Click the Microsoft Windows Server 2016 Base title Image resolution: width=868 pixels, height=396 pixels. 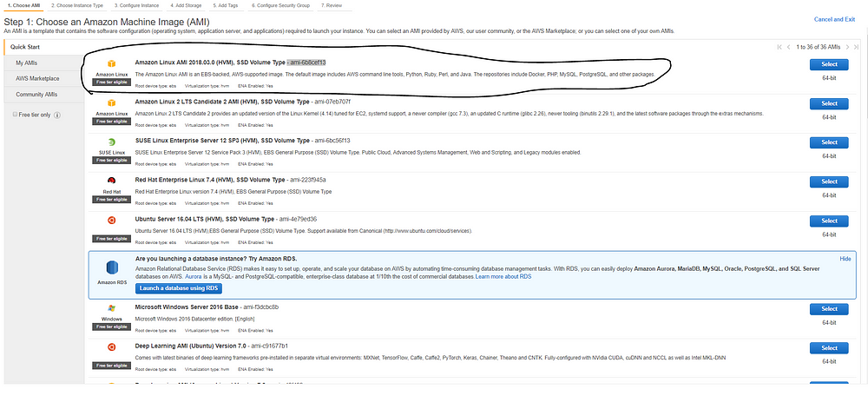pos(187,307)
